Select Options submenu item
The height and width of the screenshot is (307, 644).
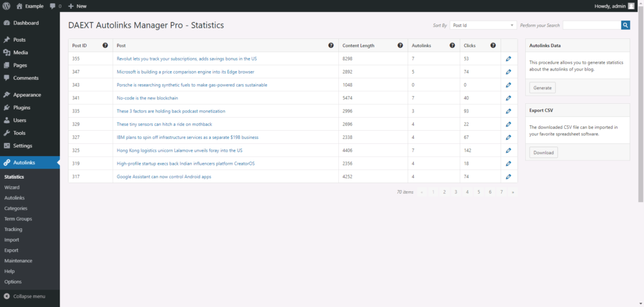[x=13, y=282]
